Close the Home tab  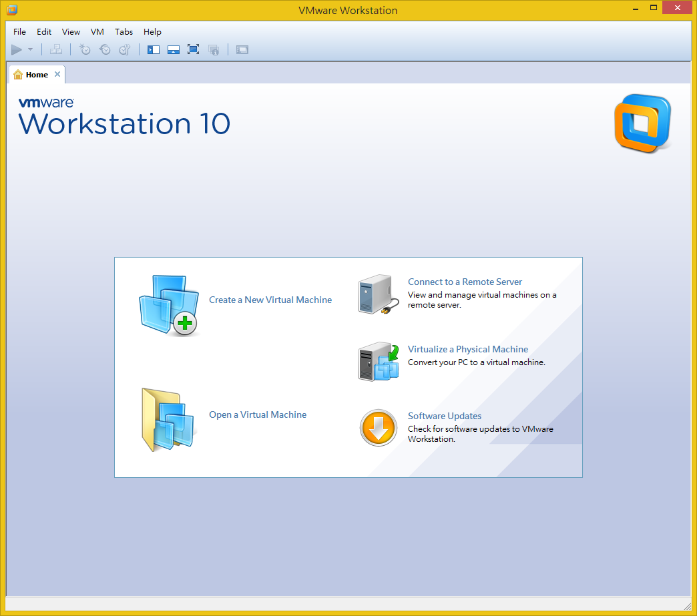coord(57,74)
